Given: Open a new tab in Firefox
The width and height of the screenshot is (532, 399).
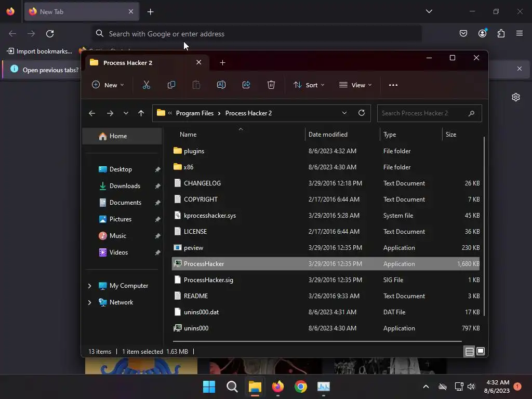Looking at the screenshot, I should [x=150, y=12].
